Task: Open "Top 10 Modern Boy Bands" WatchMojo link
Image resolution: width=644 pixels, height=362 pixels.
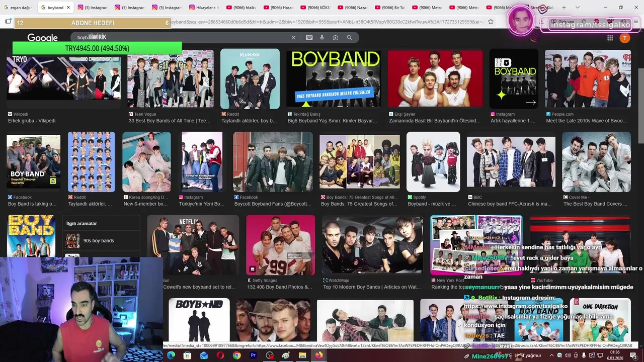Action: coord(371,287)
